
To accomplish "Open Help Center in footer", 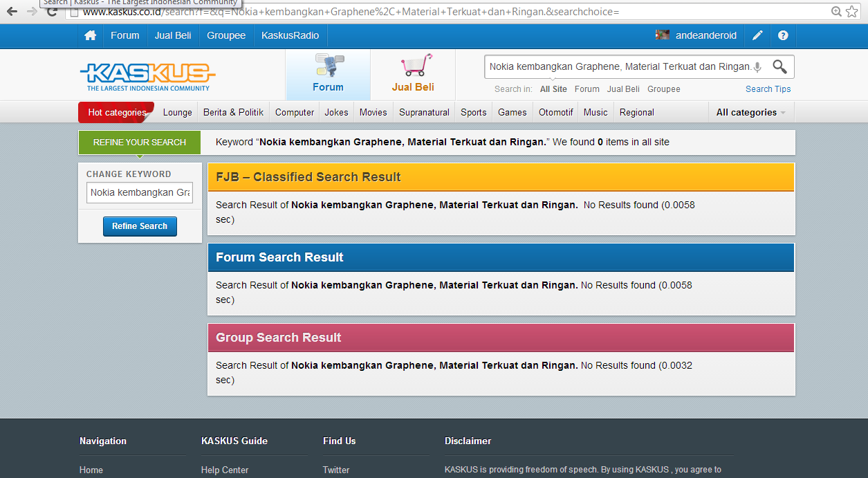I will [x=225, y=470].
